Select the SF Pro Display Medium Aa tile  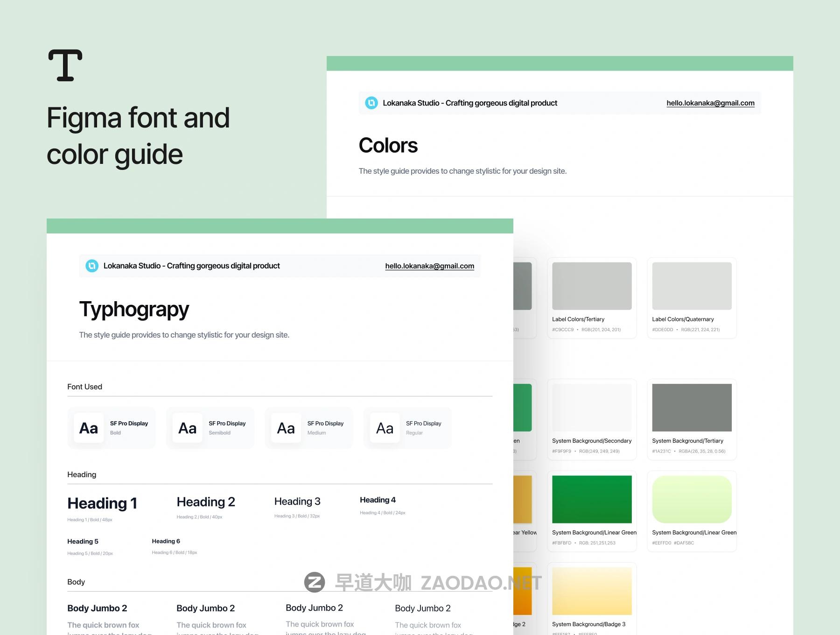[x=286, y=428]
